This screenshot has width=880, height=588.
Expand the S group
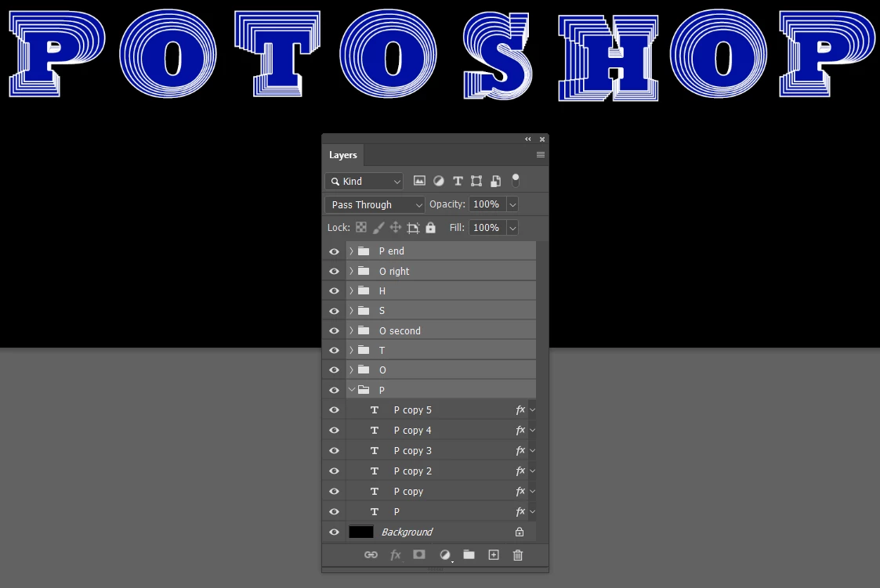[351, 311]
